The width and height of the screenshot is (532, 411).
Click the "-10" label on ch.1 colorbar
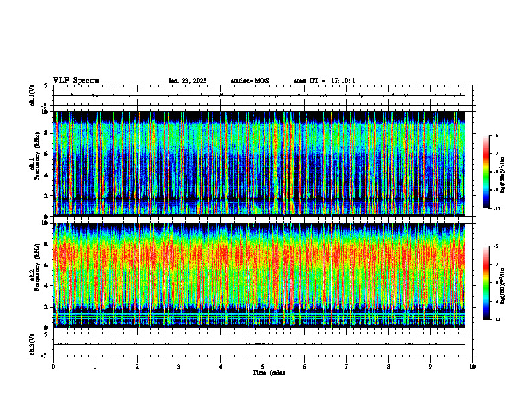[x=496, y=209]
